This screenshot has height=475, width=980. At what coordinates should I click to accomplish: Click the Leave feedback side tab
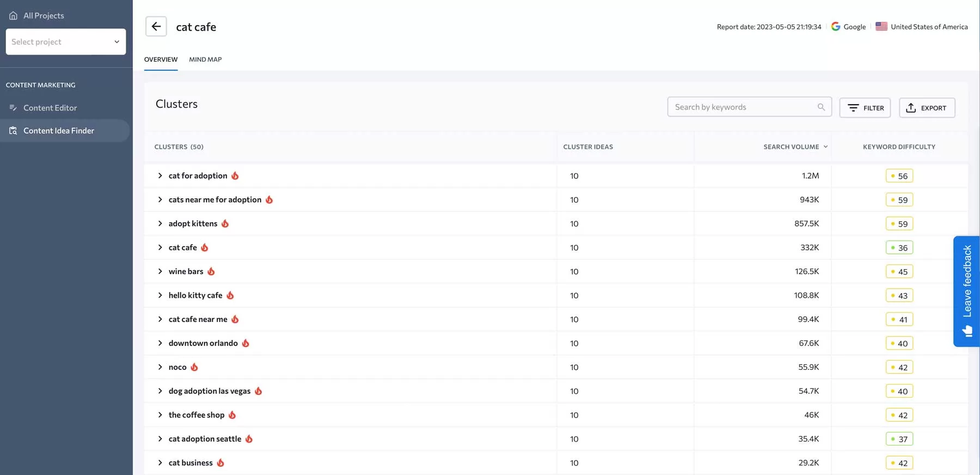(x=966, y=291)
